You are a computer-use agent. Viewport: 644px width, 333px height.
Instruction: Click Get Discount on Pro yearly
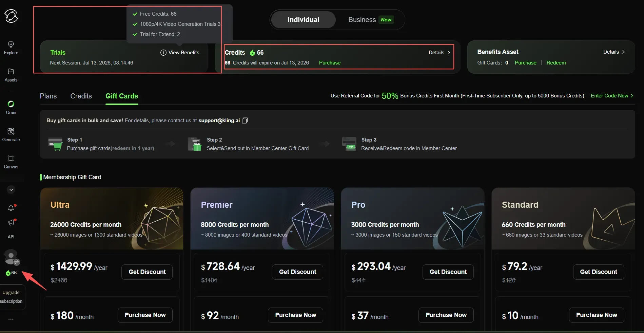tap(448, 272)
